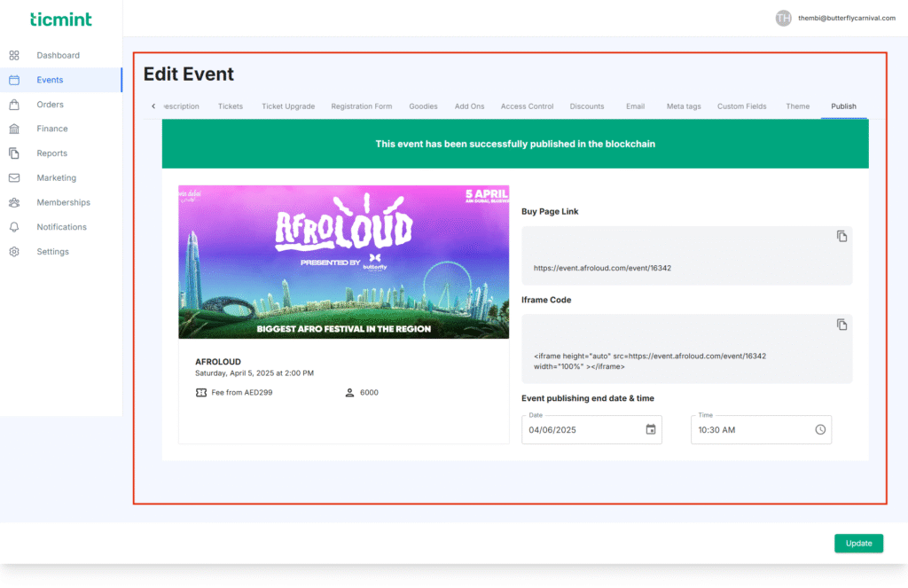
Task: Click the green Update button
Action: point(858,544)
